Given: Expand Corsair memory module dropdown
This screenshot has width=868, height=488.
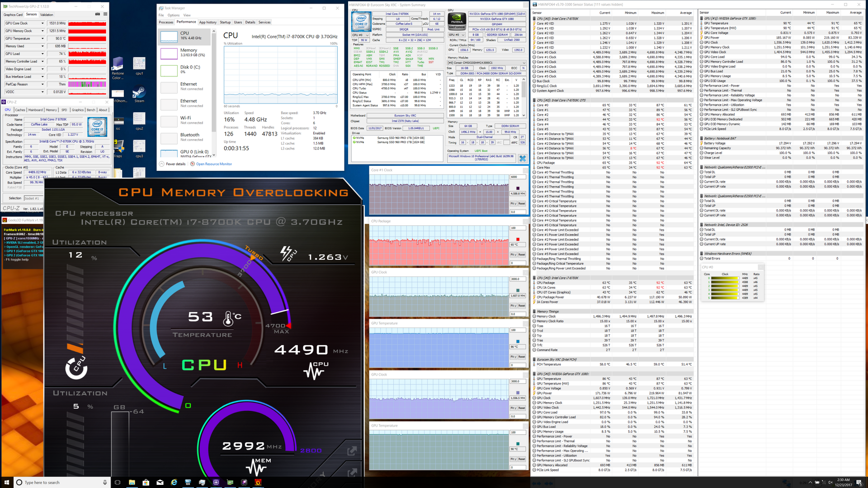Looking at the screenshot, I should click(x=524, y=63).
